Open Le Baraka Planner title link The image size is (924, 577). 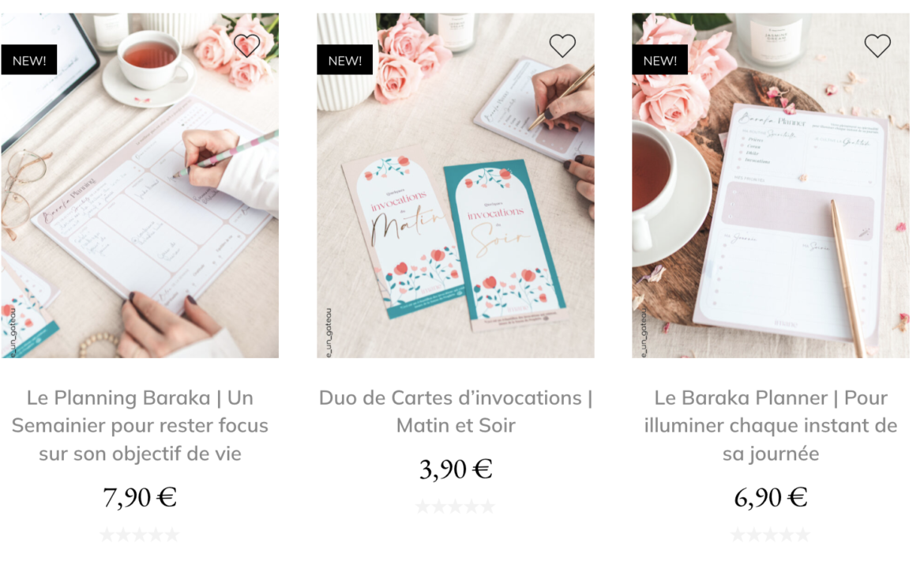click(771, 425)
